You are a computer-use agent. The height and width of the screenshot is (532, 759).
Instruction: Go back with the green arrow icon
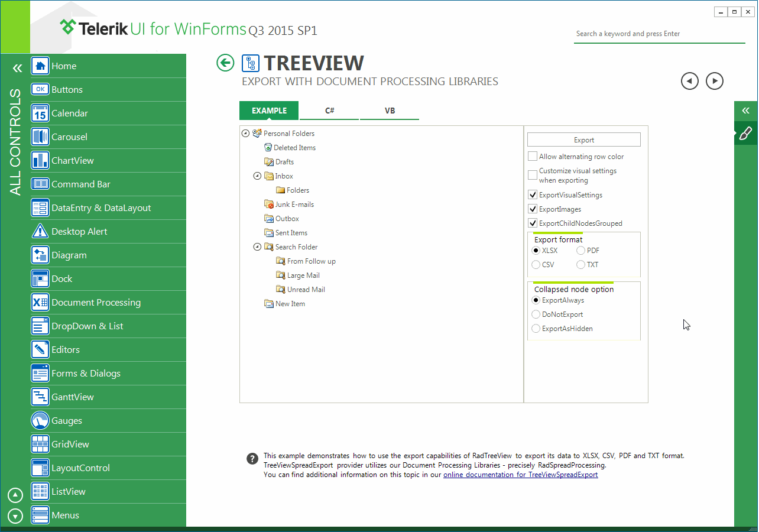tap(225, 63)
